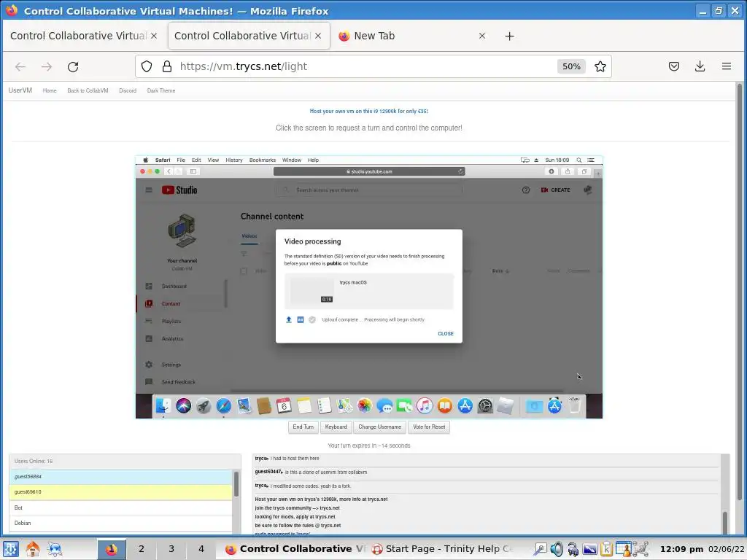Open the Discord link in the navbar
Viewport: 747px width, 560px height.
click(x=128, y=90)
